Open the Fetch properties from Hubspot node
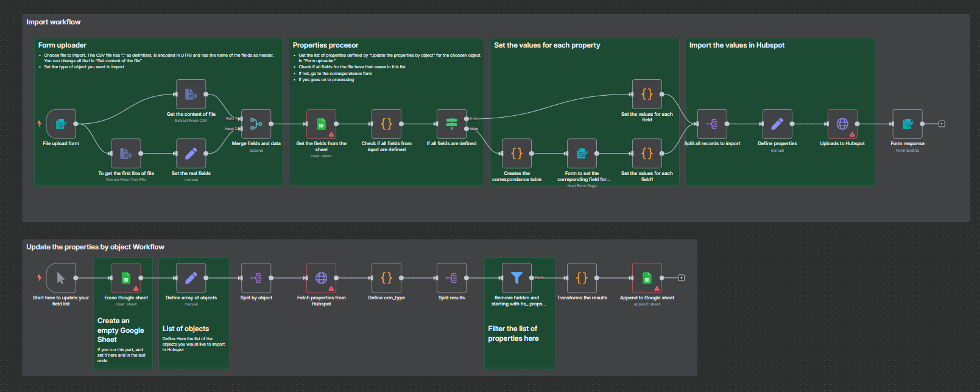Screen dimensions: 980x392 click(x=322, y=278)
